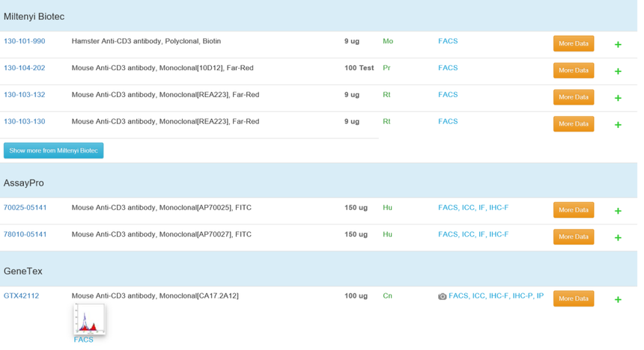Expand Show more from Miltenyi Biotec
The width and height of the screenshot is (644, 350).
[x=53, y=150]
